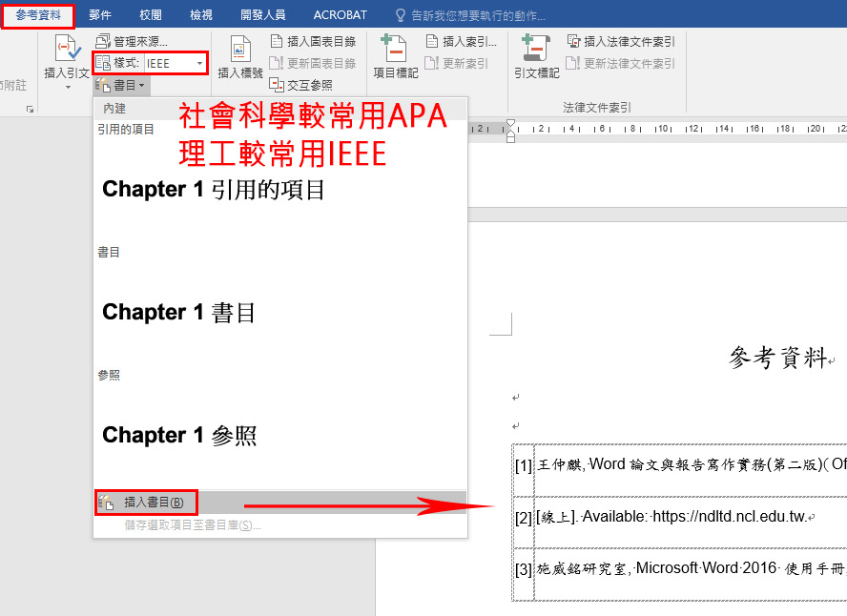Image resolution: width=847 pixels, height=616 pixels.
Task: Click 插入法律文件索引 in the ribbon
Action: pos(621,41)
